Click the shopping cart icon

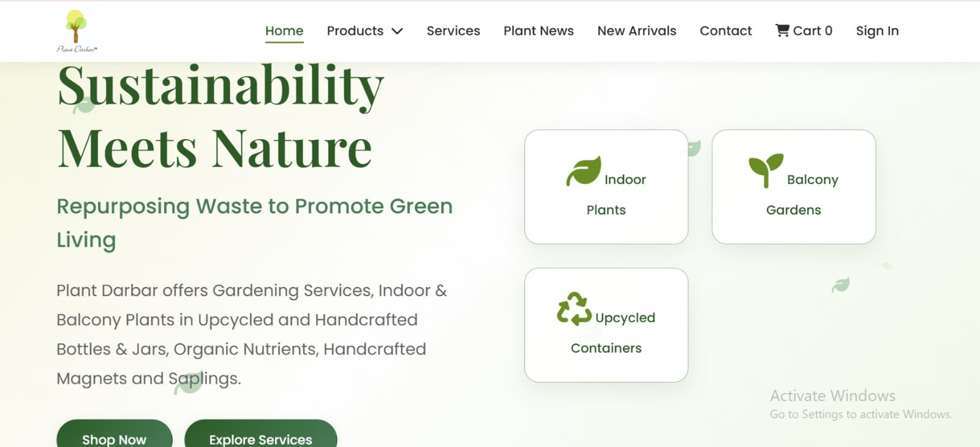pos(782,31)
